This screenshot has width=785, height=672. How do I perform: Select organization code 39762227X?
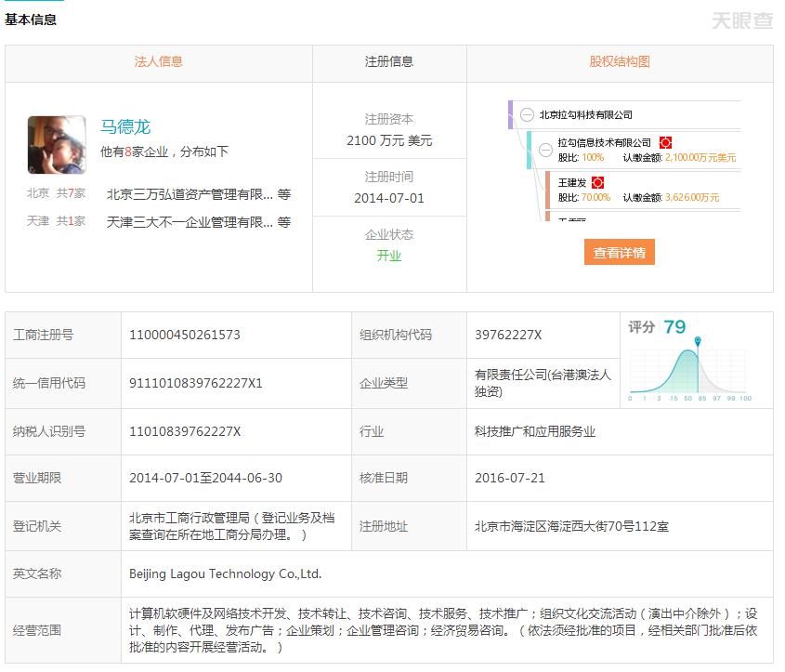point(508,335)
